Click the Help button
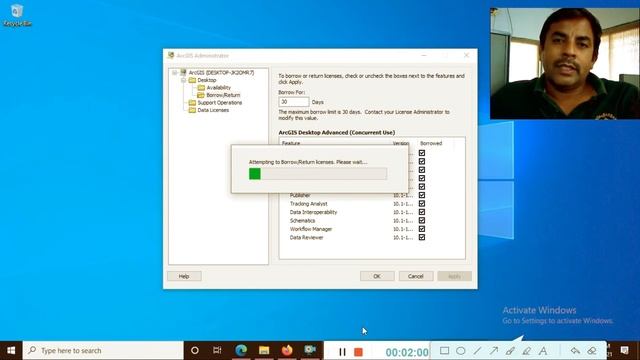This screenshot has width=640, height=360. coord(184,276)
